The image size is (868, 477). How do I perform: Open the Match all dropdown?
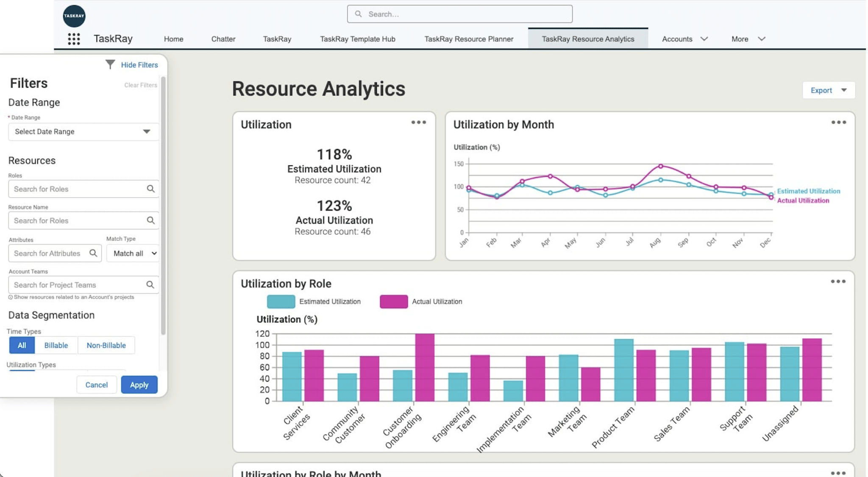click(x=133, y=253)
